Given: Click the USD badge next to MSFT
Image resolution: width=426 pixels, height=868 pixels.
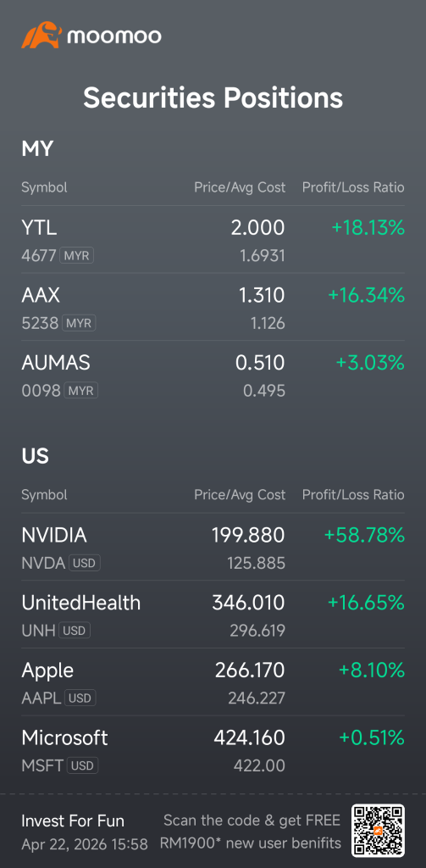Looking at the screenshot, I should (83, 765).
